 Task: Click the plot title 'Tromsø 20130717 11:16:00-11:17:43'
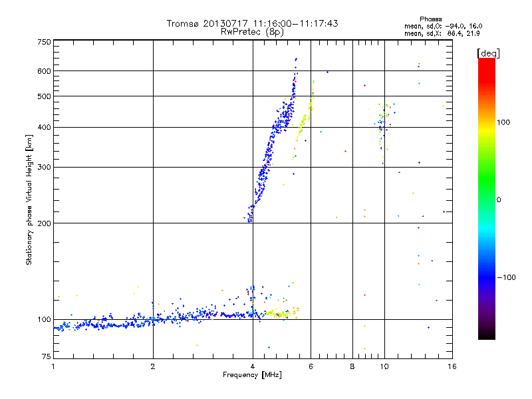click(x=252, y=23)
